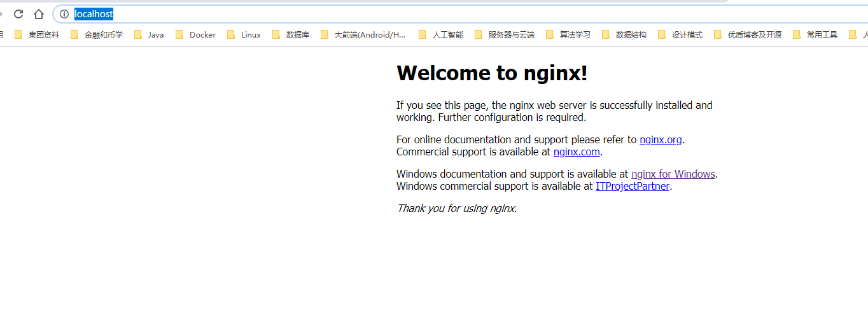Open the ITProjectPartner link
Image resolution: width=868 pixels, height=319 pixels.
pos(633,186)
